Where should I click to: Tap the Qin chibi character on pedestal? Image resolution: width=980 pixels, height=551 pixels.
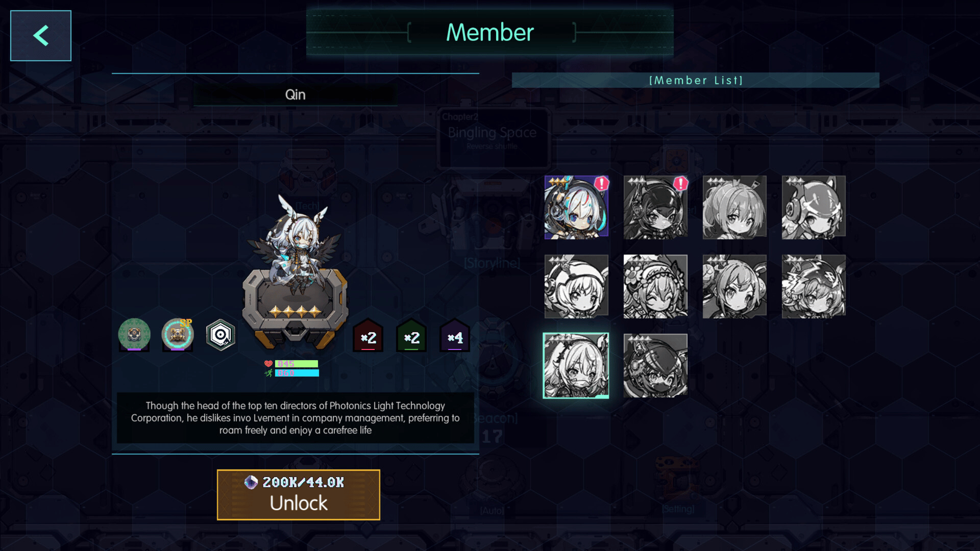pos(295,245)
